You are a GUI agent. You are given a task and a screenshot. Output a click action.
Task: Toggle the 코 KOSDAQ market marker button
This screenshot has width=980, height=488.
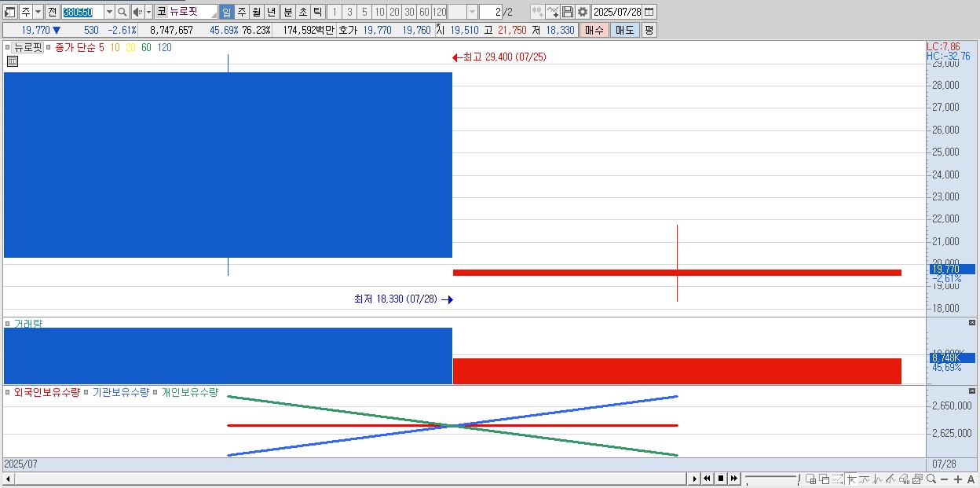[161, 12]
